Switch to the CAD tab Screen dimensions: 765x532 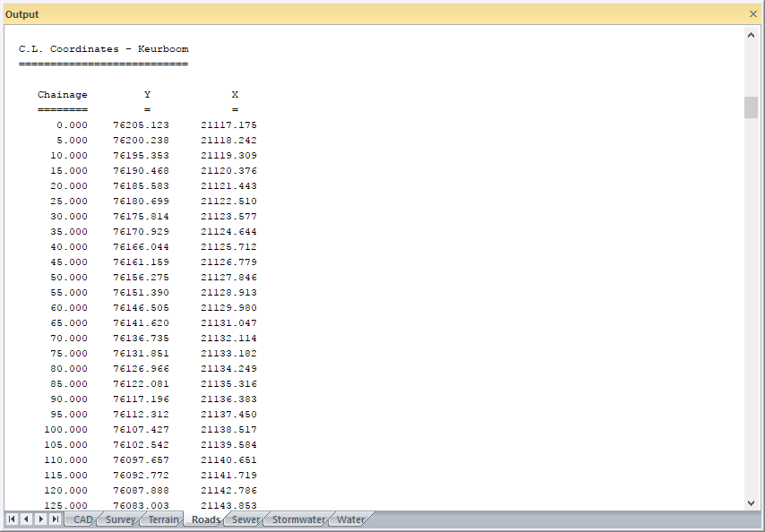point(82,519)
